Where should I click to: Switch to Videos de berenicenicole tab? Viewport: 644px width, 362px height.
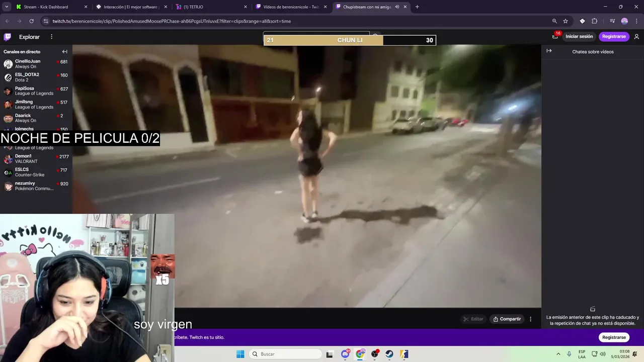click(291, 7)
